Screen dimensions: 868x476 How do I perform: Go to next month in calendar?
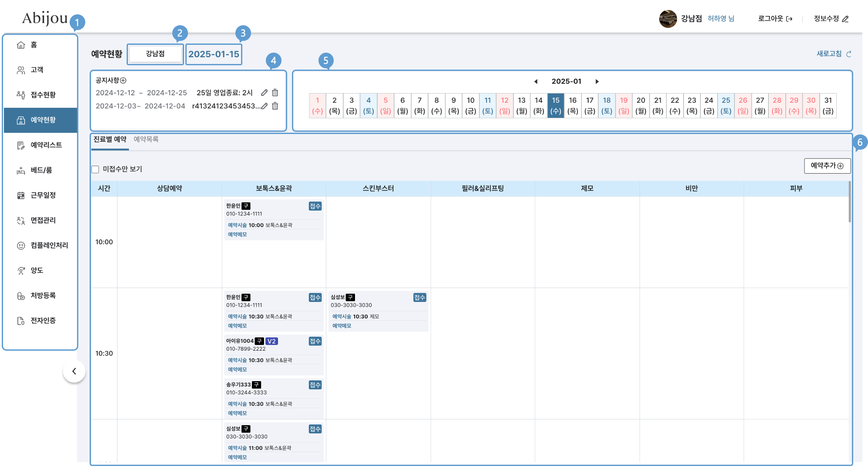tap(597, 81)
